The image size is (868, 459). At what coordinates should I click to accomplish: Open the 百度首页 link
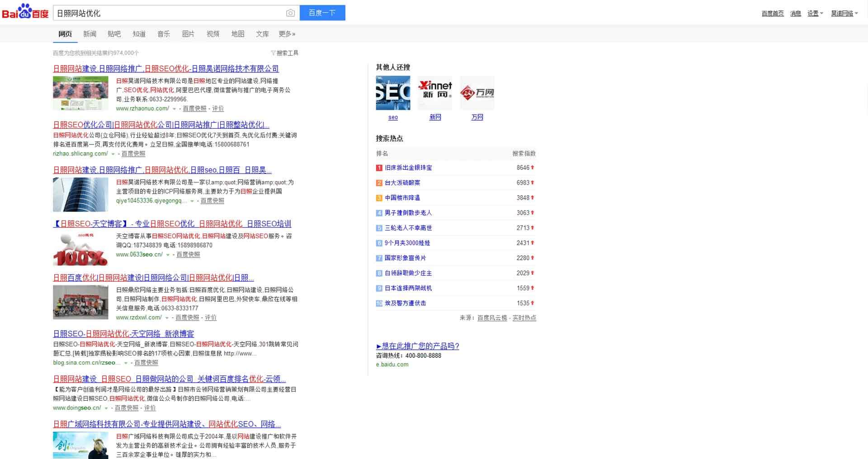(773, 14)
